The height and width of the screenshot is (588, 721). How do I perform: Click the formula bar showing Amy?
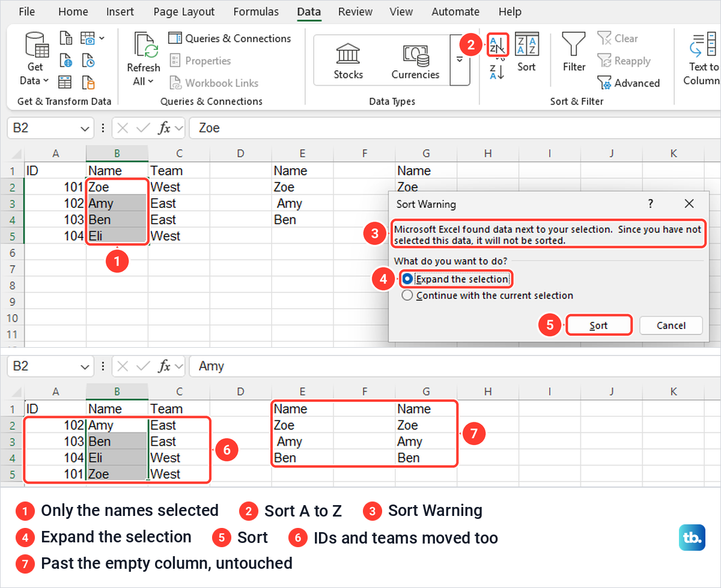455,366
